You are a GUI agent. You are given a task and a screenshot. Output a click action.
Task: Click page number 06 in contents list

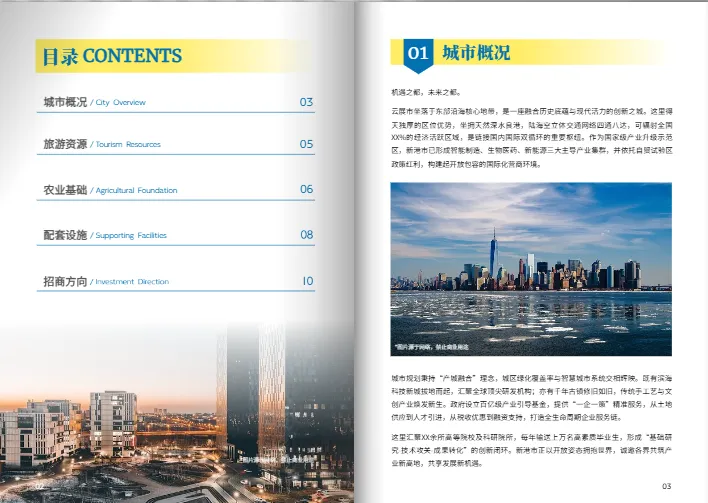click(307, 189)
